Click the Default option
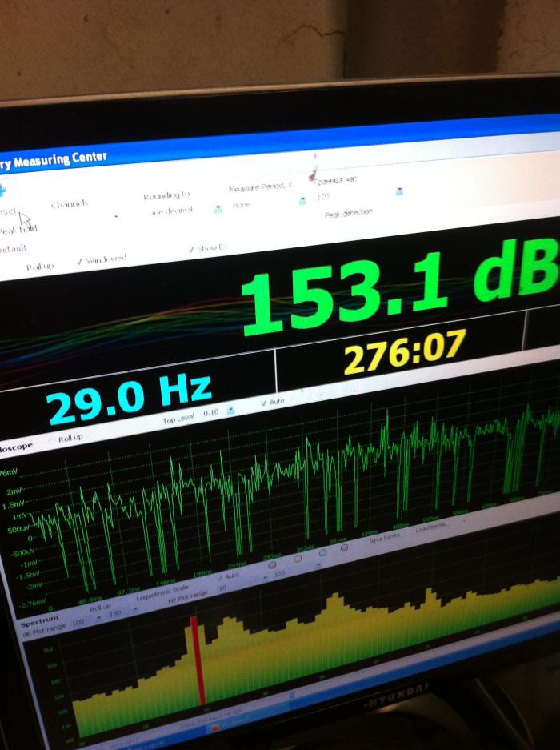Image resolution: width=560 pixels, height=750 pixels. [13, 249]
